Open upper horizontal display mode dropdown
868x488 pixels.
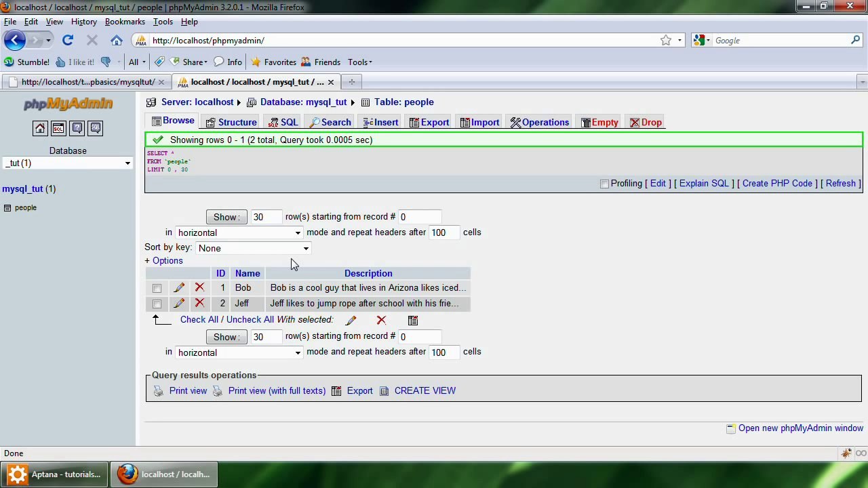pyautogui.click(x=239, y=232)
